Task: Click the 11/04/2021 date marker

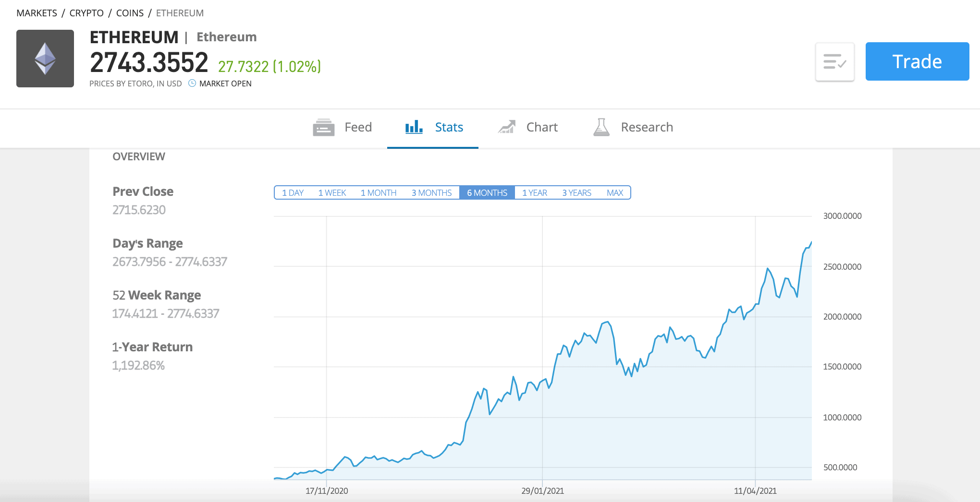Action: coord(755,491)
